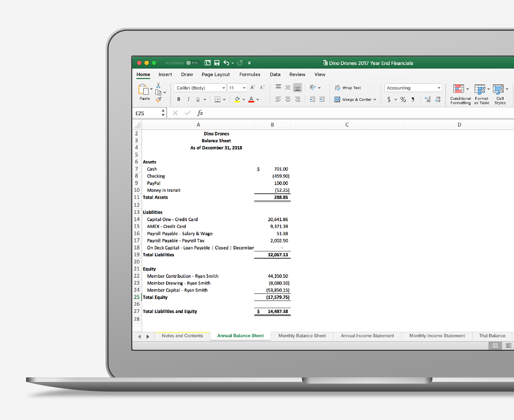Enable Wrap Text for the selection
Image resolution: width=514 pixels, height=420 pixels.
tap(348, 87)
